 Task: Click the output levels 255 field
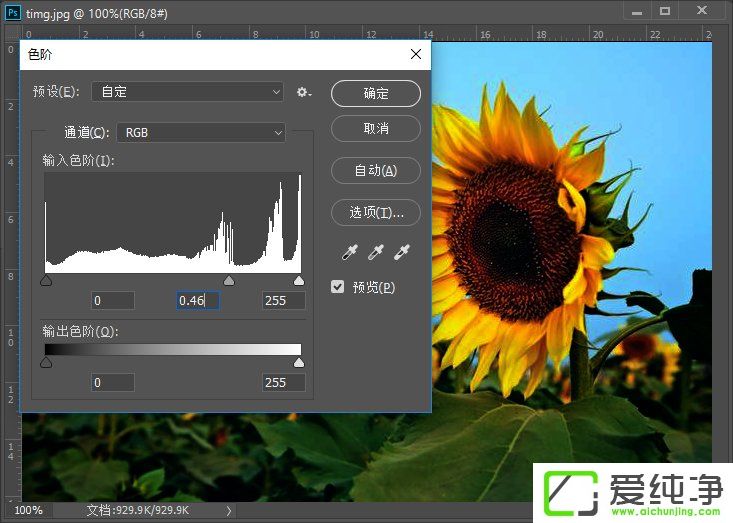(283, 382)
